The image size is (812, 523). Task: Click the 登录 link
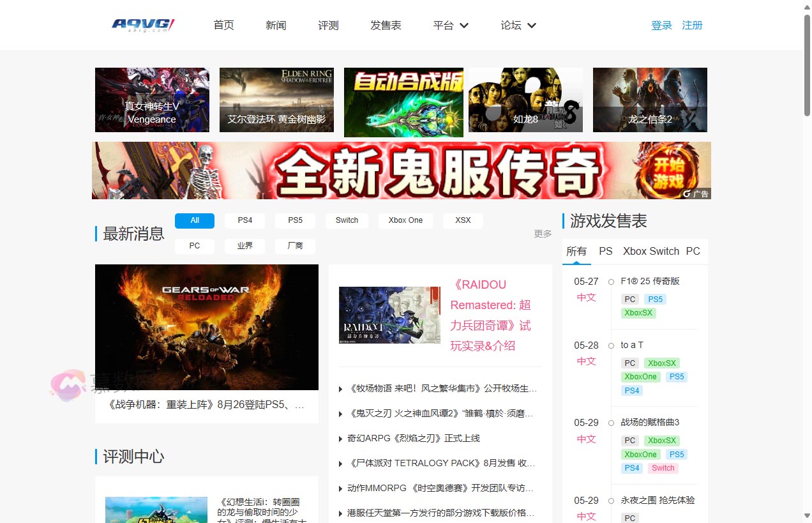[x=661, y=26]
